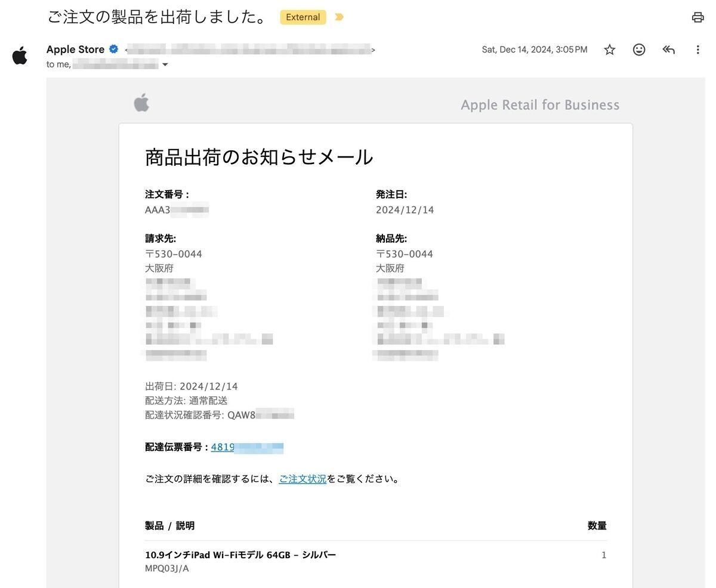Click 大阪府 under 納品先

(390, 268)
